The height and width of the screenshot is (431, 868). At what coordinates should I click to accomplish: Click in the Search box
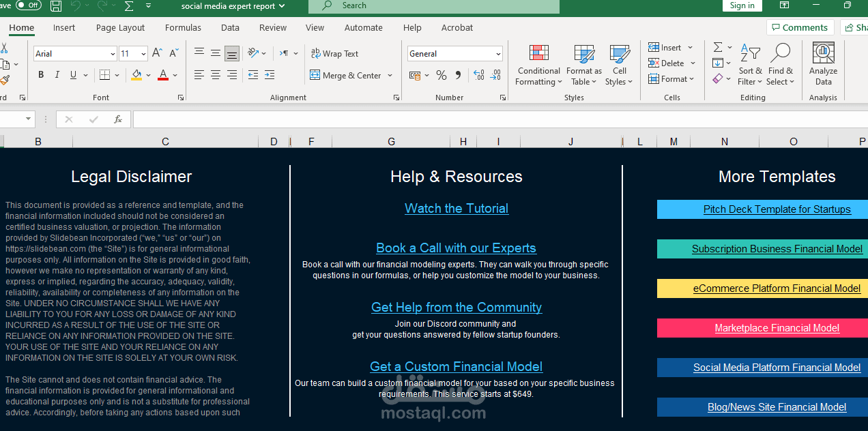434,6
